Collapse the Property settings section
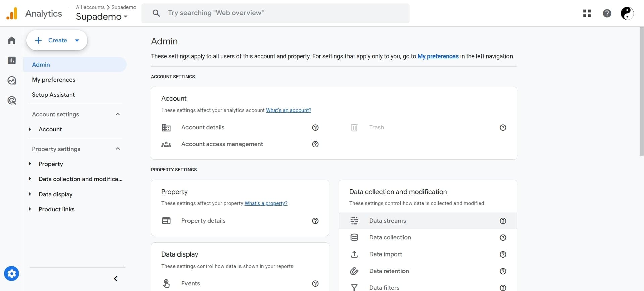This screenshot has width=644, height=291. point(118,149)
